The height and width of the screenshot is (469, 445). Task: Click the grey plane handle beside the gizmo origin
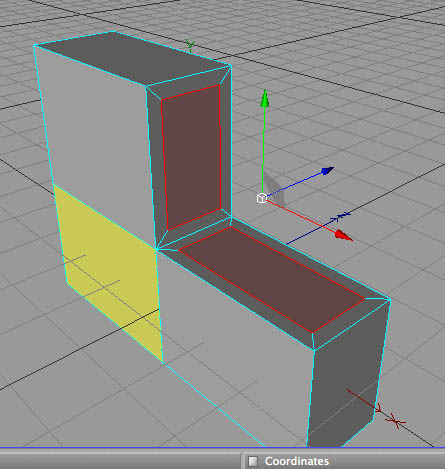click(x=276, y=189)
